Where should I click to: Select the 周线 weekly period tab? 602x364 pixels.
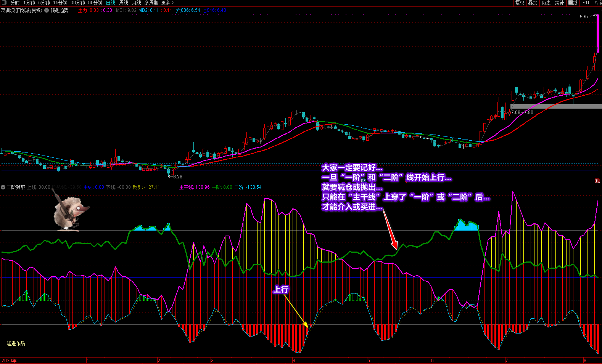[x=124, y=3]
